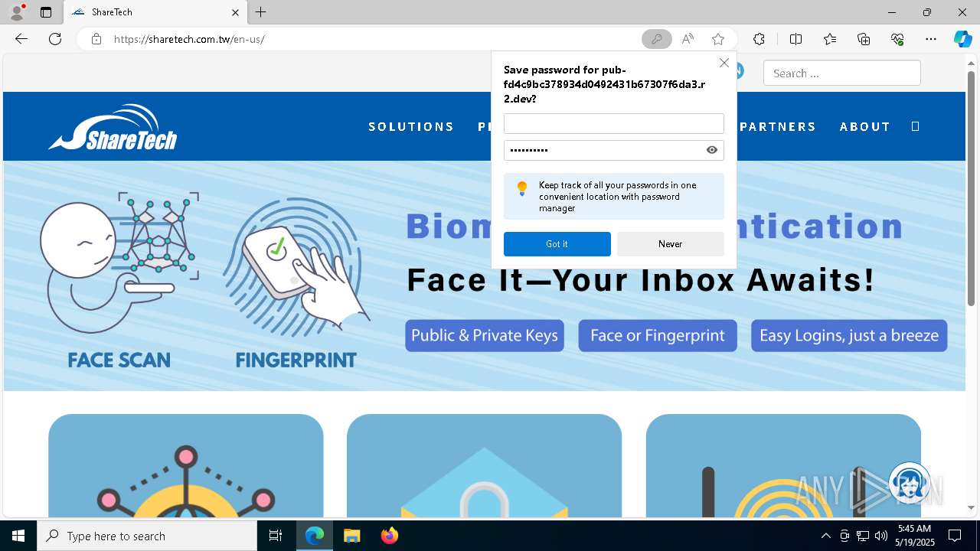Open the mail lock envelope card
Image resolution: width=980 pixels, height=551 pixels.
[484, 465]
